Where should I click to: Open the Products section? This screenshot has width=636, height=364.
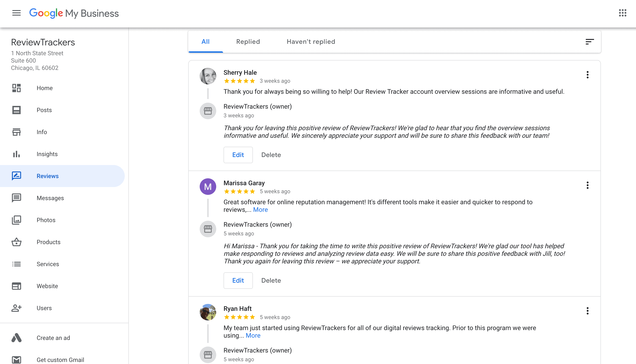pyautogui.click(x=48, y=242)
